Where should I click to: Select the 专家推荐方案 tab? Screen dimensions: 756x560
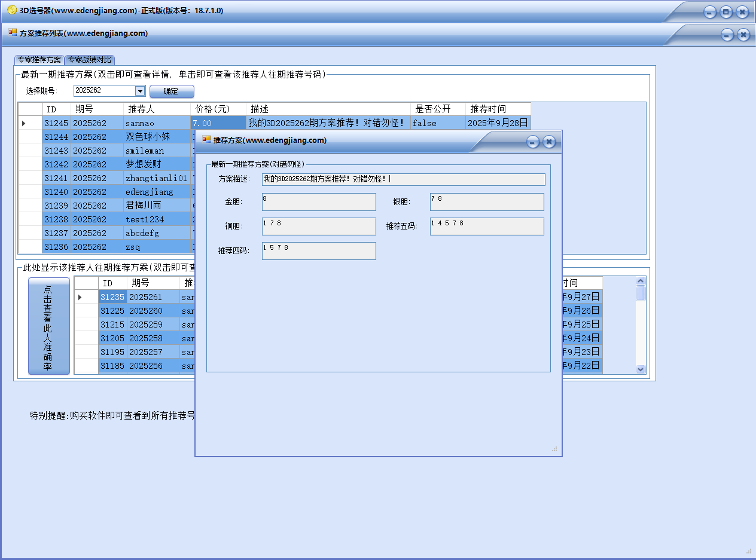pyautogui.click(x=39, y=60)
